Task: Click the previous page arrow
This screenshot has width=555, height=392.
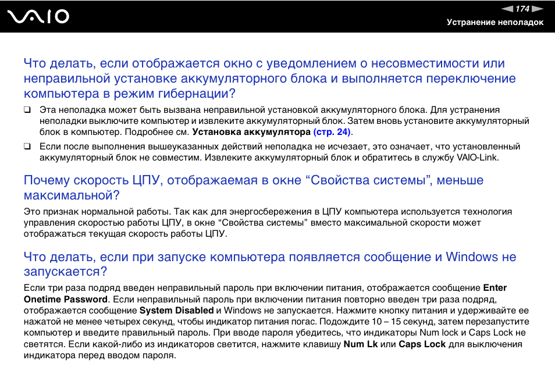Action: 506,8
